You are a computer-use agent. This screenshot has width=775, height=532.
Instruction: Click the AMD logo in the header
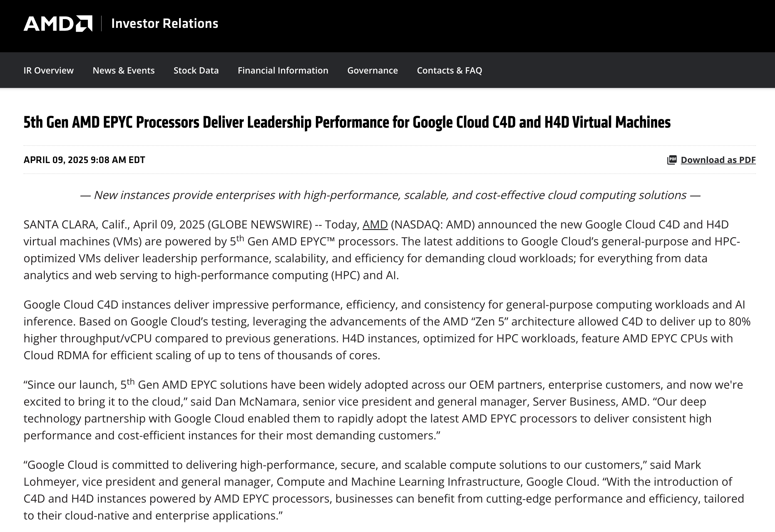pyautogui.click(x=58, y=24)
